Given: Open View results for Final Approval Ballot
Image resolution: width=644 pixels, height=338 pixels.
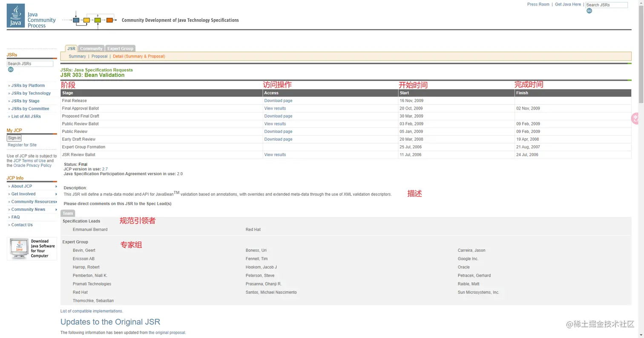Looking at the screenshot, I should (x=275, y=108).
